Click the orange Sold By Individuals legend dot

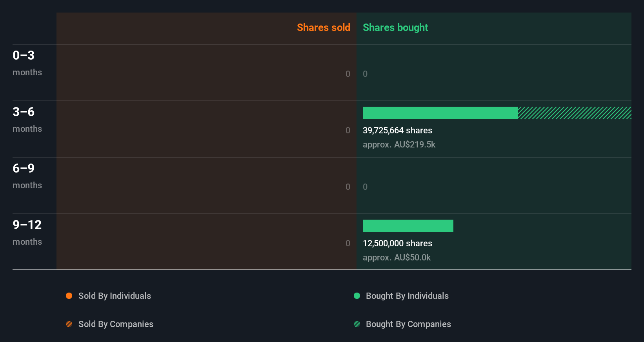click(x=69, y=296)
